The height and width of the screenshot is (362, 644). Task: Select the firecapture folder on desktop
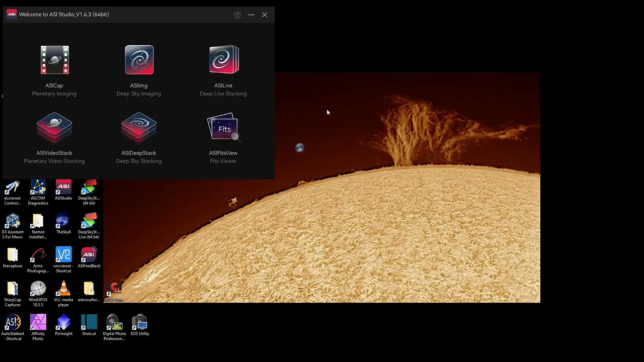pos(13,258)
